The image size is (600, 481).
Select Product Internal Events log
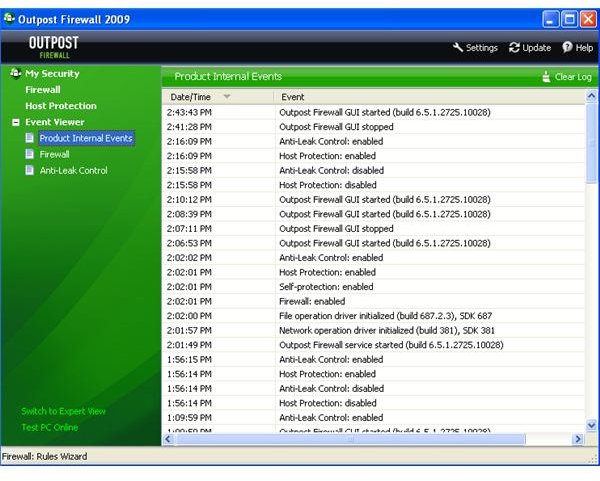pos(86,138)
